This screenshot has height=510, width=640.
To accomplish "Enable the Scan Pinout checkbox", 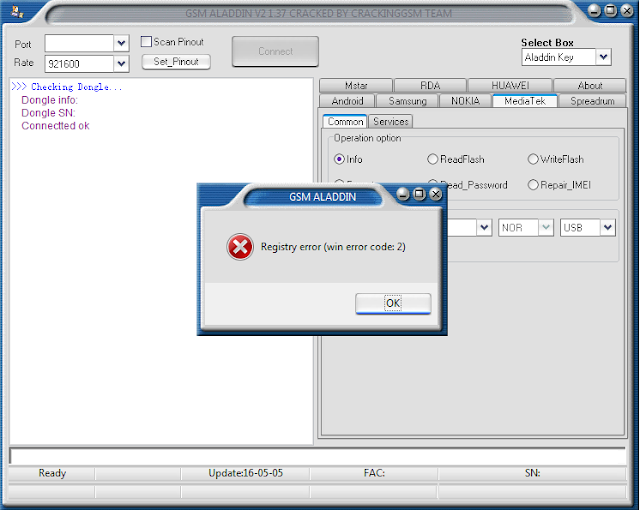I will tap(146, 42).
